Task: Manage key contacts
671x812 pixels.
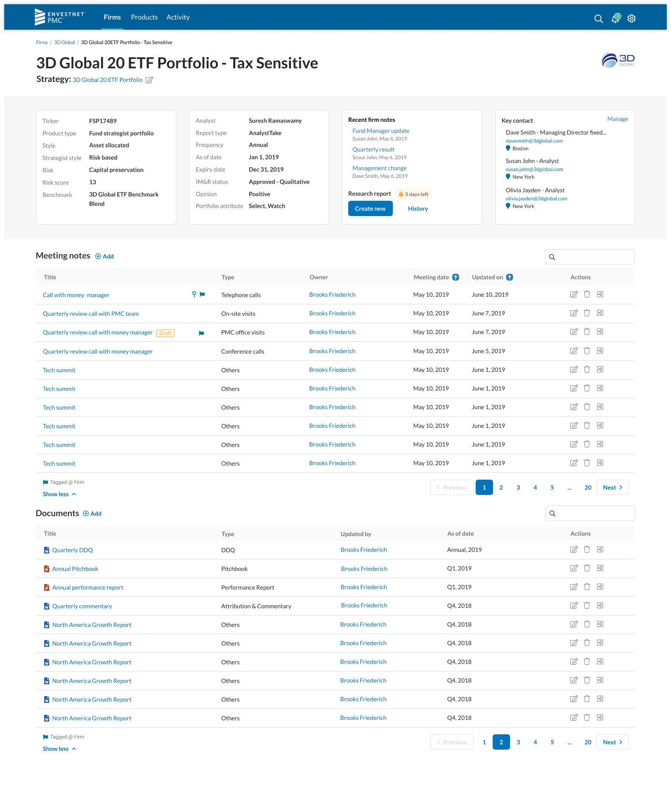Action: (617, 119)
